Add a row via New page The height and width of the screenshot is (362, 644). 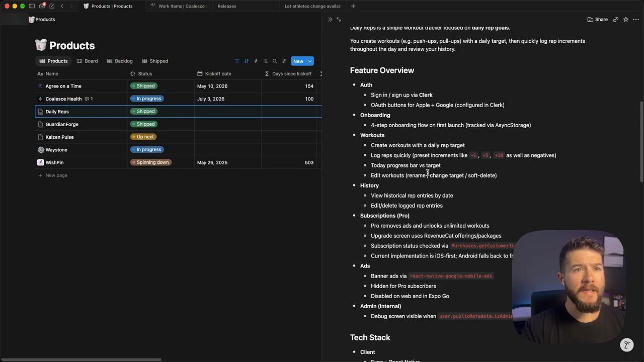coord(53,175)
